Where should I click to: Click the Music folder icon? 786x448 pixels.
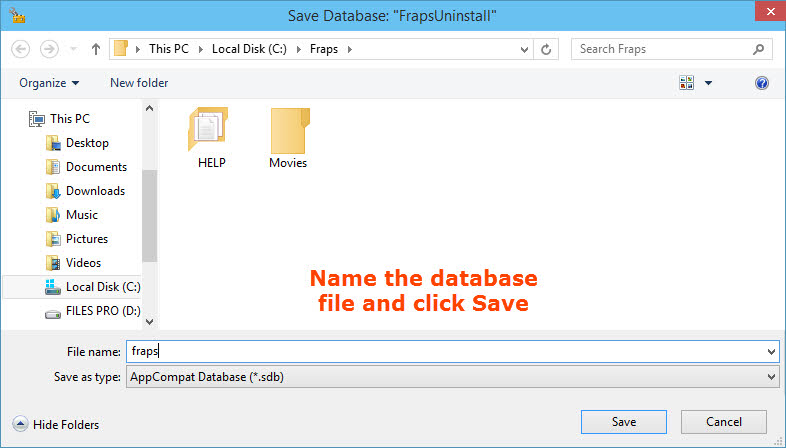53,215
